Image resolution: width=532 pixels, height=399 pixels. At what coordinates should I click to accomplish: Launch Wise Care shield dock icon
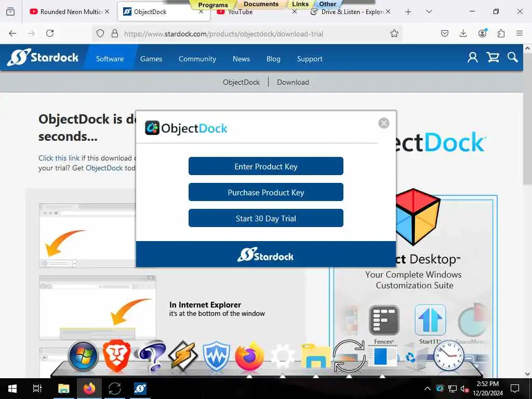point(216,356)
